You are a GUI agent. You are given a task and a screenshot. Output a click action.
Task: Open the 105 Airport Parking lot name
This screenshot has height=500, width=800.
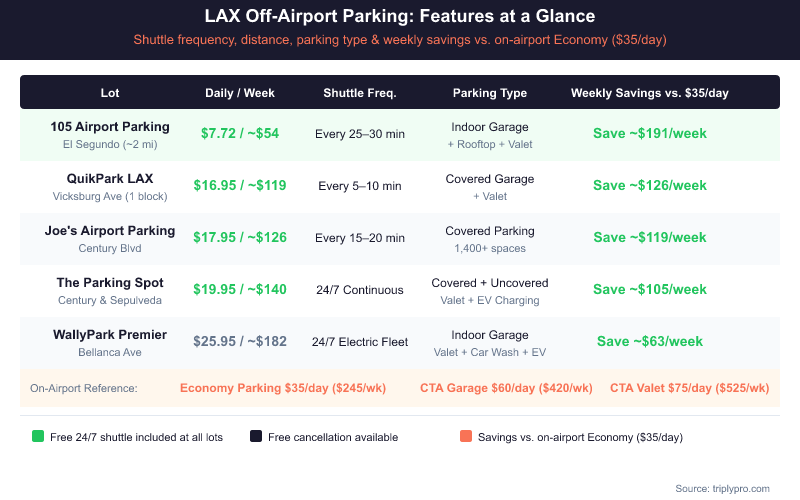[x=110, y=127]
